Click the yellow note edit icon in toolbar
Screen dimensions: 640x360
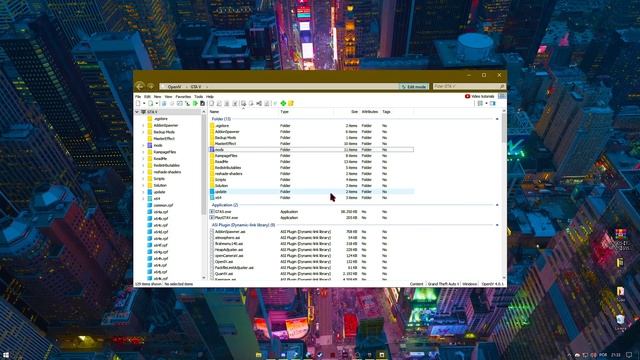[291, 104]
